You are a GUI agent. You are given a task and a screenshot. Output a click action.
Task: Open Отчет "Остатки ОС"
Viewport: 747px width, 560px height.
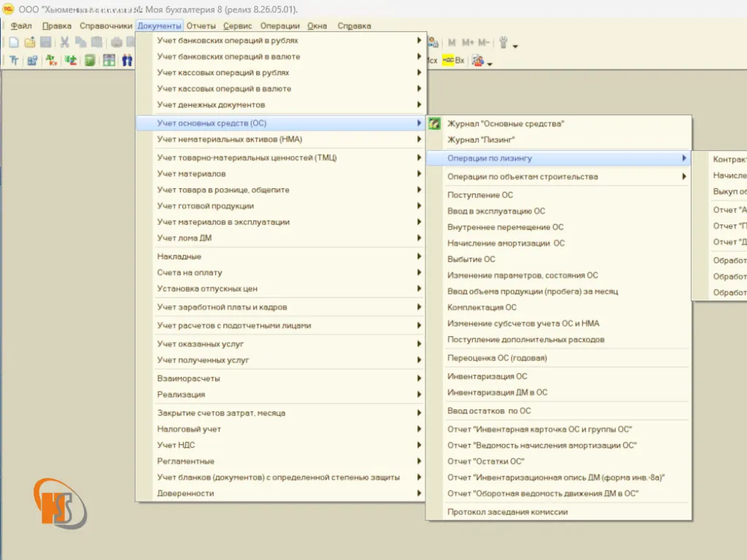pos(558,462)
